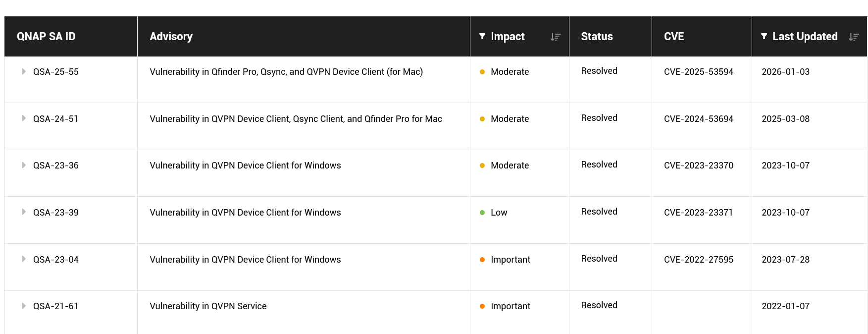The width and height of the screenshot is (868, 334).
Task: Click the CVE-2025-53594 identifier
Action: coord(698,72)
